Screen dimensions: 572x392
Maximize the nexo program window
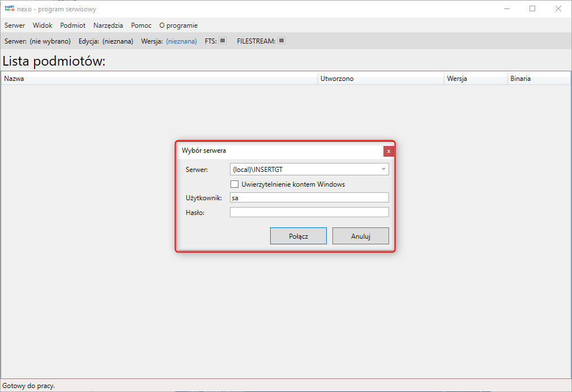532,8
